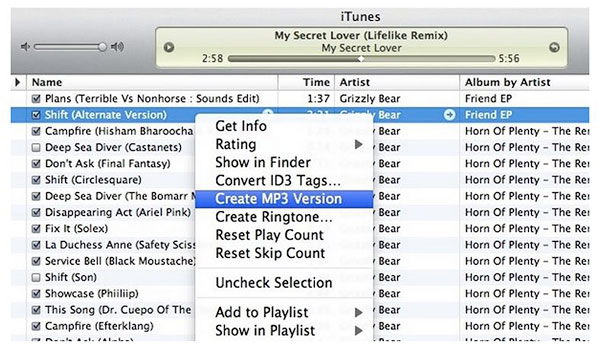
Task: Adjust the volume slider knob
Action: pyautogui.click(x=102, y=47)
